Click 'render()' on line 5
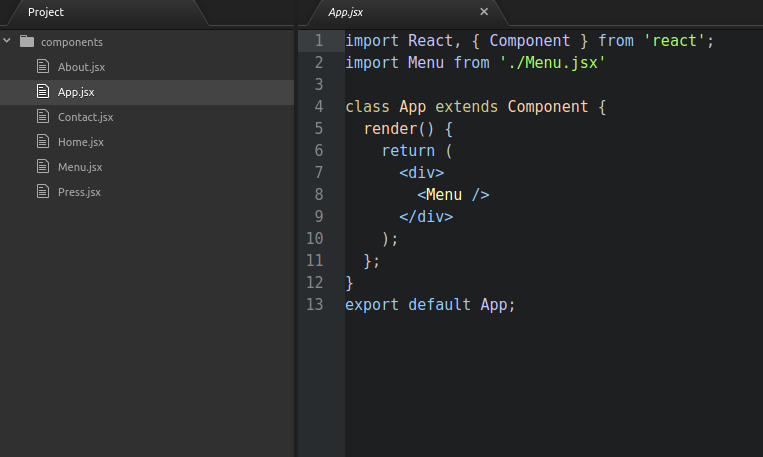Screen dimensions: 763x457 (399, 128)
